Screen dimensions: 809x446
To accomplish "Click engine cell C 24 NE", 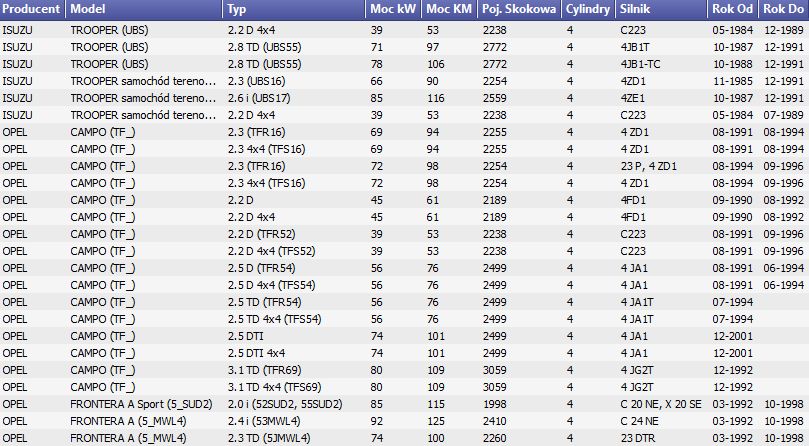I will [639, 422].
